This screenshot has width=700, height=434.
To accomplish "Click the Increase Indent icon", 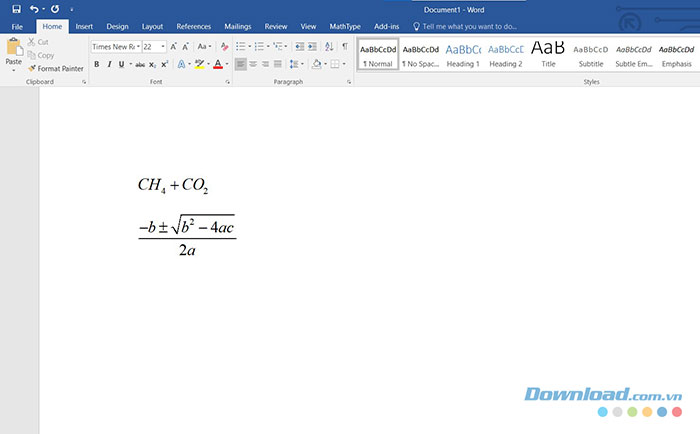I will point(311,46).
